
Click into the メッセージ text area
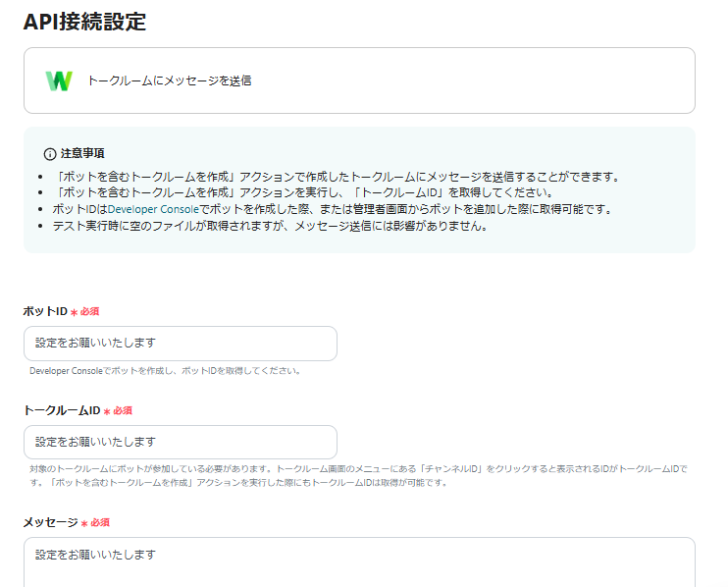click(x=359, y=562)
